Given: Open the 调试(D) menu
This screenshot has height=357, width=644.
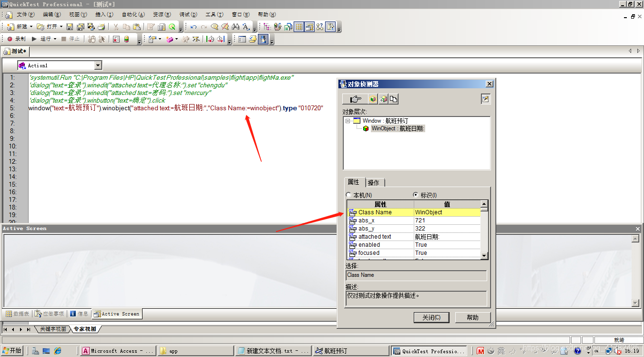Looking at the screenshot, I should [x=188, y=15].
